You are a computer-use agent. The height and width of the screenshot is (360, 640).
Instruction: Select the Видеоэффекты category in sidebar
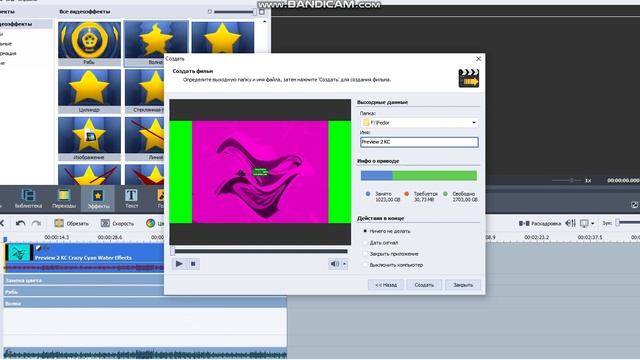click(25, 24)
